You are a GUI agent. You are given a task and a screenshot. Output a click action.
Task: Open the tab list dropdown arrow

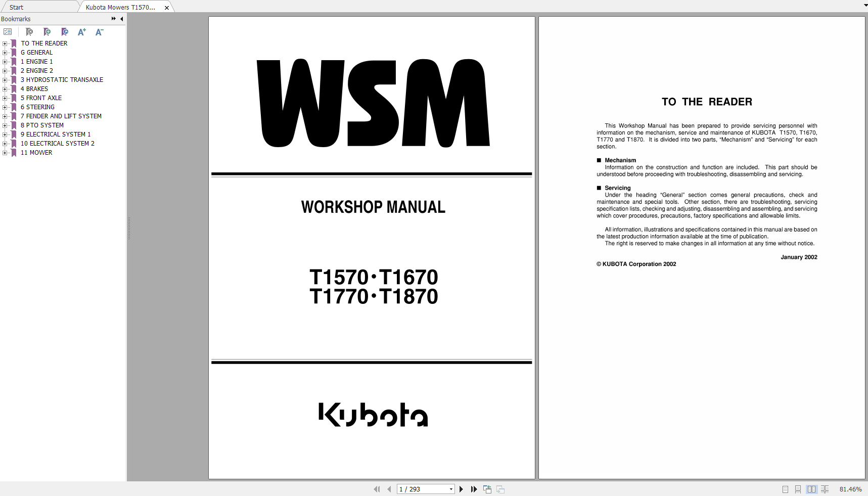(865, 5)
